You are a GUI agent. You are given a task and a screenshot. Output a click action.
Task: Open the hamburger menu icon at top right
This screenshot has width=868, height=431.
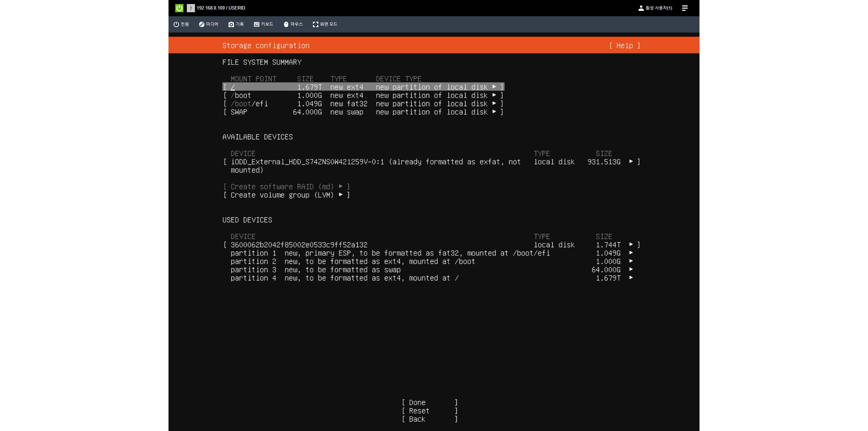point(685,8)
